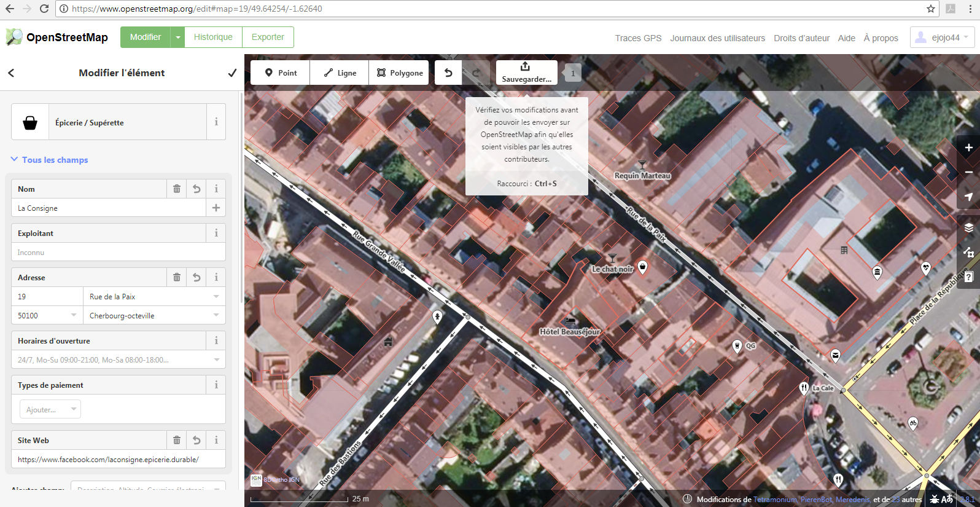This screenshot has width=980, height=507.
Task: Select the Ligne drawing tool
Action: (x=340, y=73)
